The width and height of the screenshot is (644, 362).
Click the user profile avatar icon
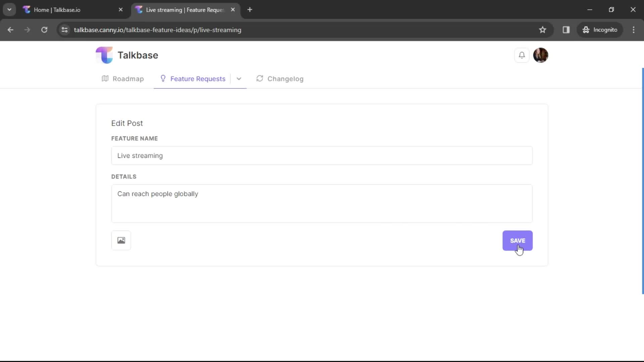(x=541, y=55)
